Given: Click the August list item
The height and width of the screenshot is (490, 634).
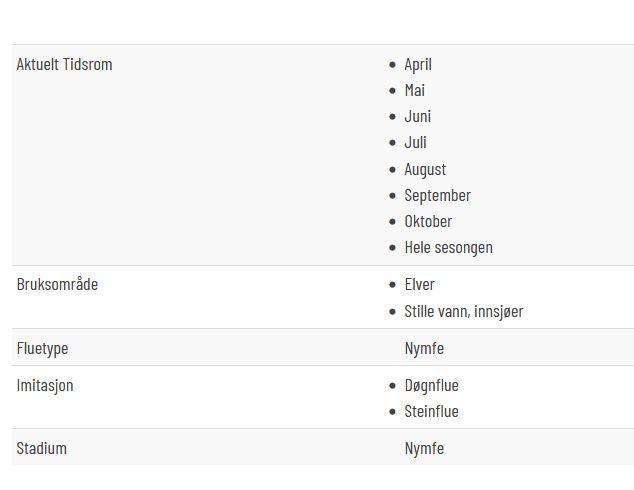Looking at the screenshot, I should tap(425, 169).
